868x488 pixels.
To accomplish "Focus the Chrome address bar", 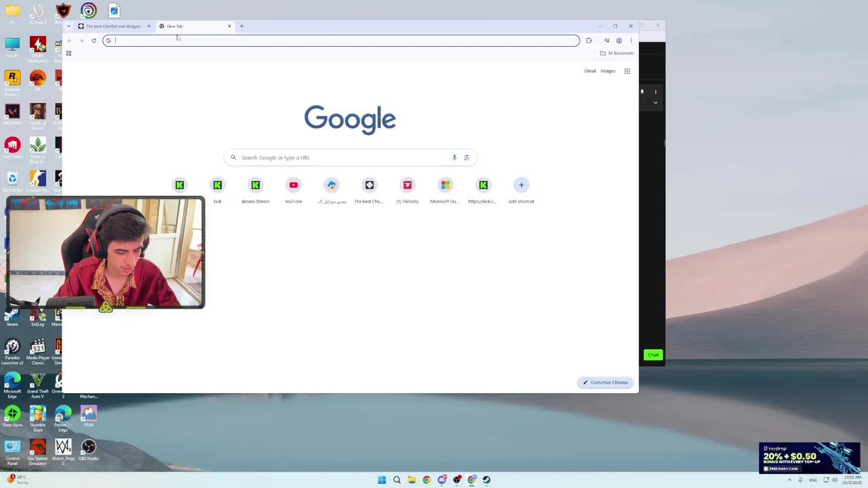I will point(341,41).
